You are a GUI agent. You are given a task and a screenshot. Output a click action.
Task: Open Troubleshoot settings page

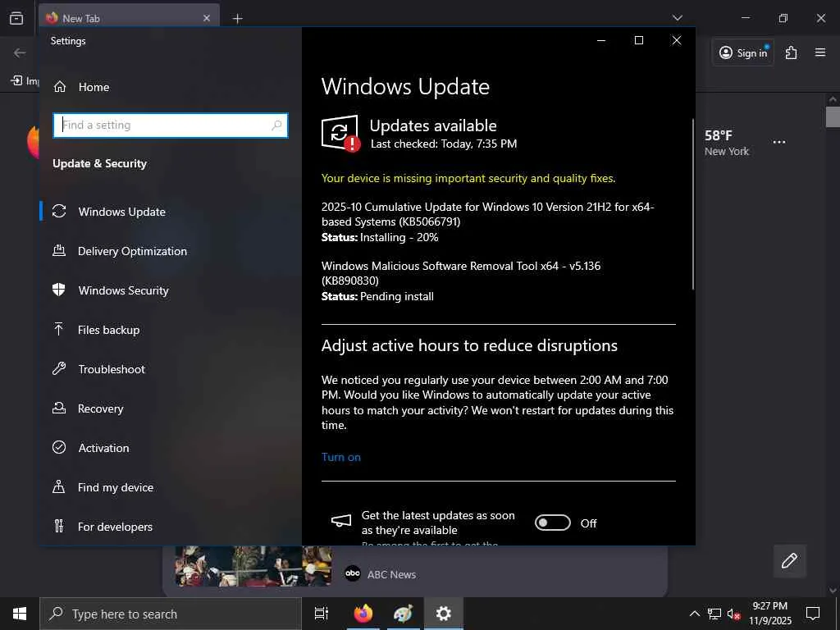coord(112,369)
